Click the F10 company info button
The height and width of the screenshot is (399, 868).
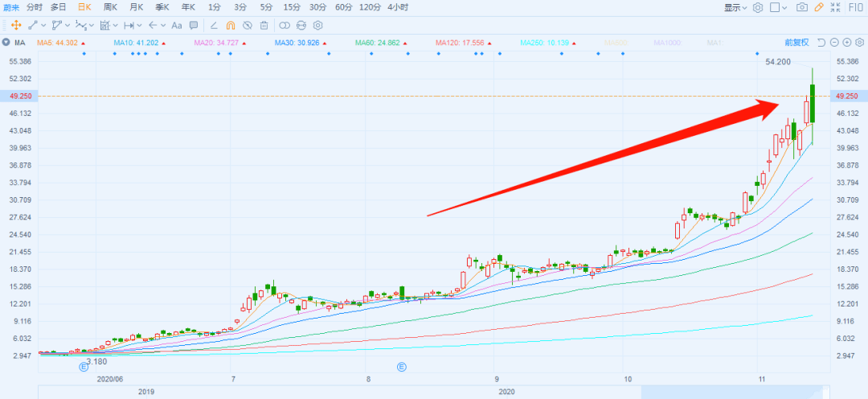[x=856, y=7]
